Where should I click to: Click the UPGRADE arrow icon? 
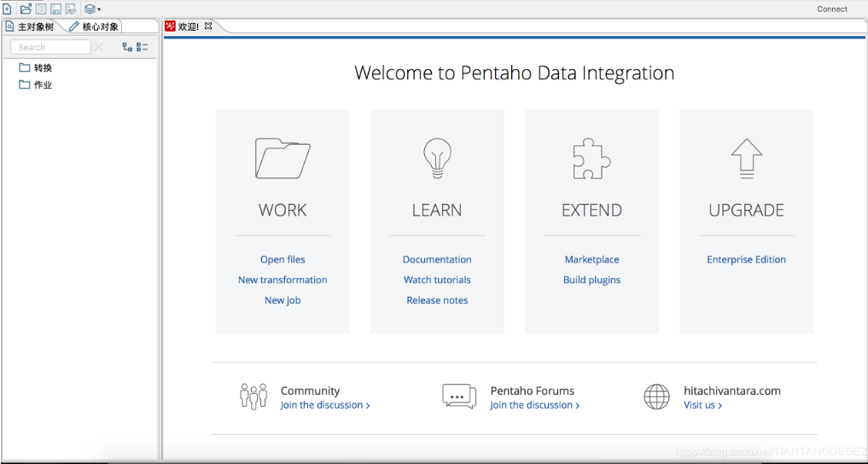tap(746, 158)
